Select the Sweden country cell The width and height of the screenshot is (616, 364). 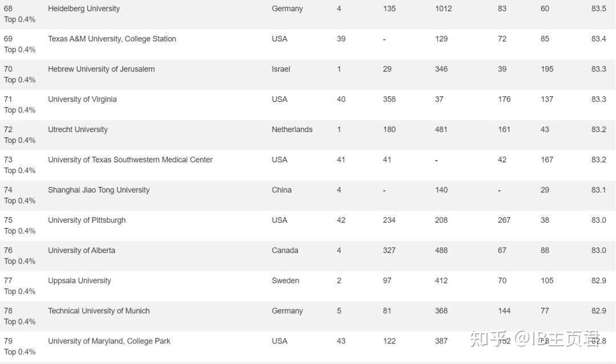[285, 280]
